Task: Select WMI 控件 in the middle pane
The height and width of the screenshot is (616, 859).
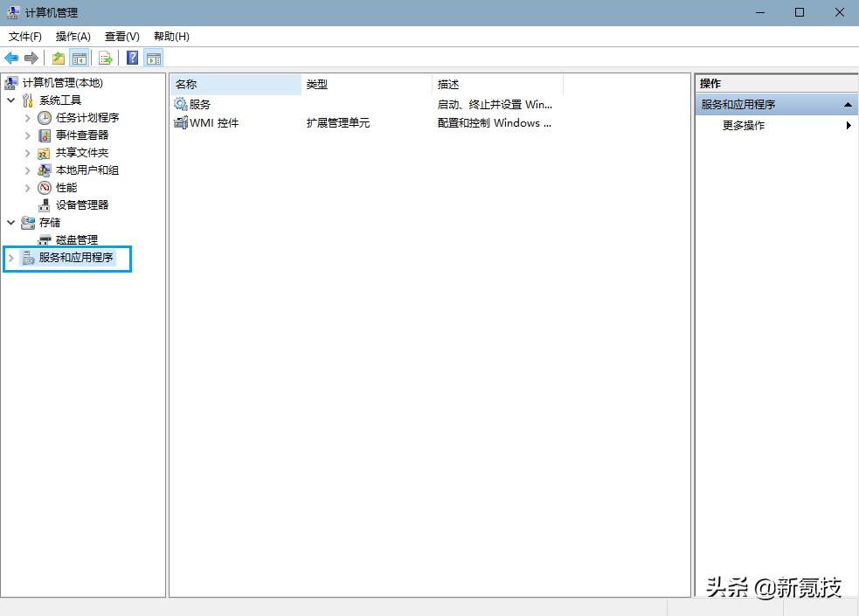Action: pos(212,122)
